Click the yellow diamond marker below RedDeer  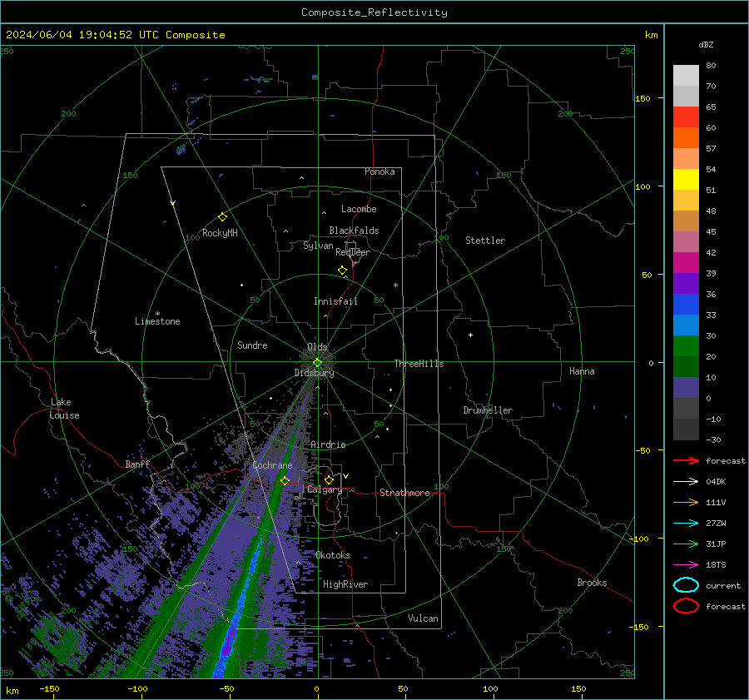point(343,271)
